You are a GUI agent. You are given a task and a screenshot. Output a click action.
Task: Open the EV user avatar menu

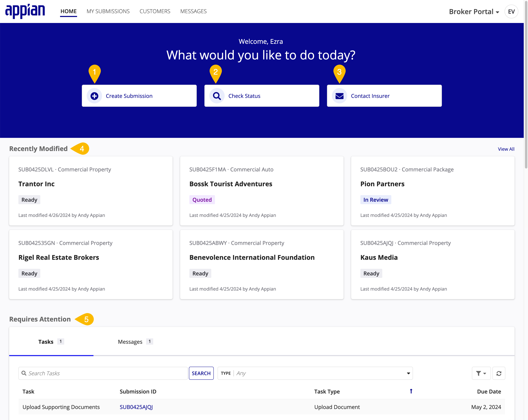pyautogui.click(x=511, y=11)
